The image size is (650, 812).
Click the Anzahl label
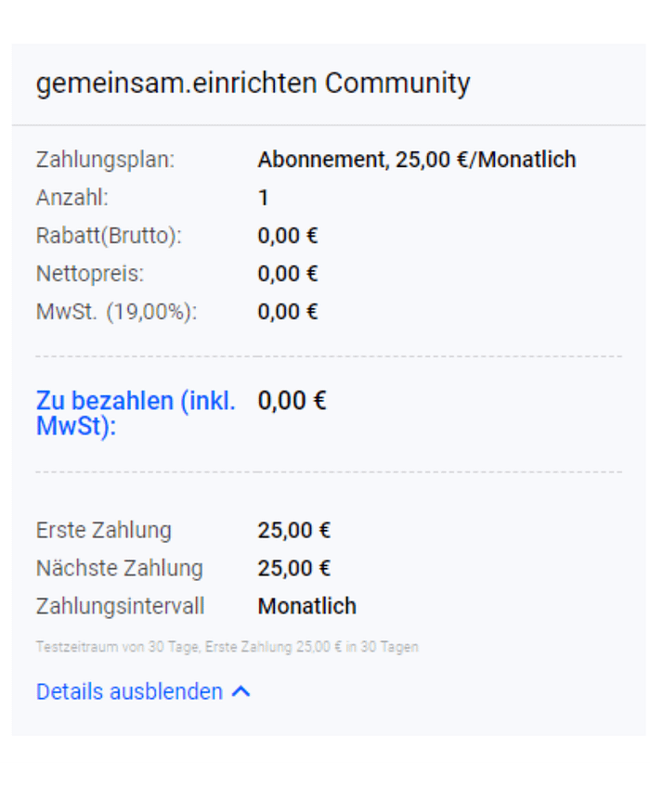tap(72, 198)
